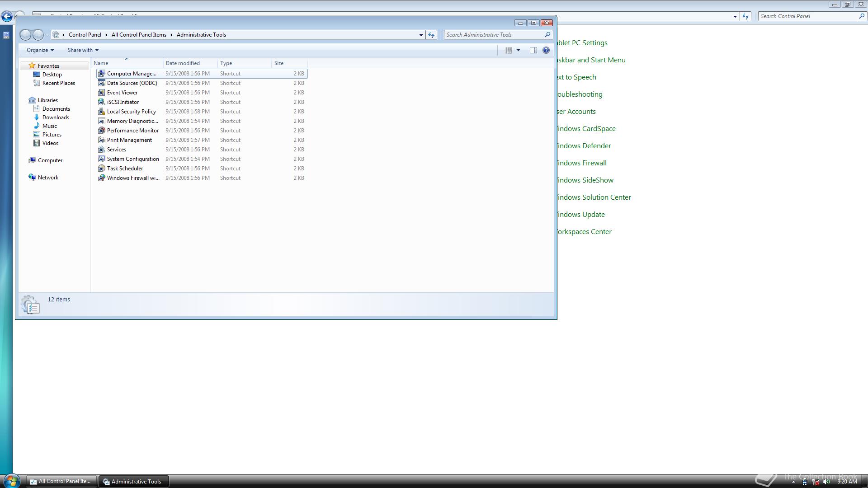Open Windows Solution Center link
The height and width of the screenshot is (488, 868).
tap(594, 197)
